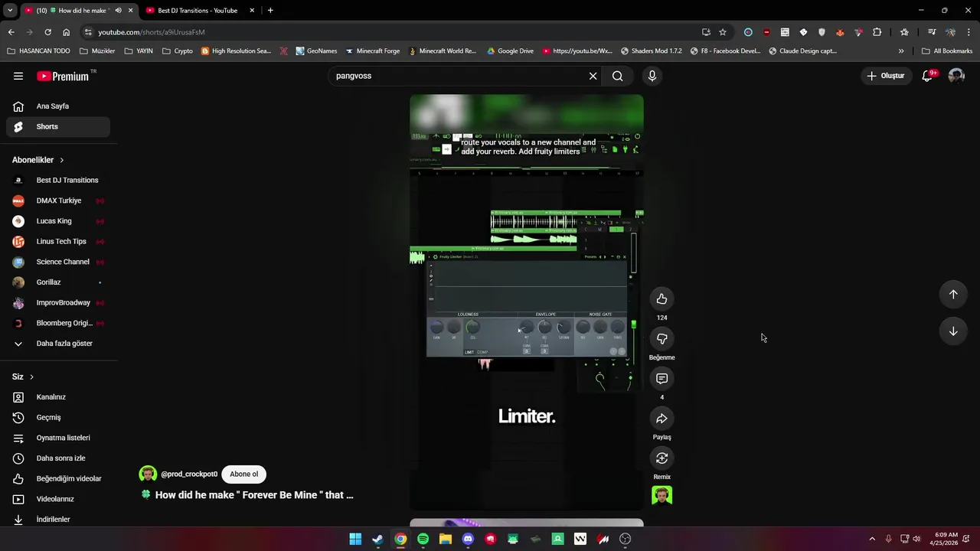Viewport: 980px width, 551px height.
Task: Open the MetaMask fox extension
Action: point(840,32)
